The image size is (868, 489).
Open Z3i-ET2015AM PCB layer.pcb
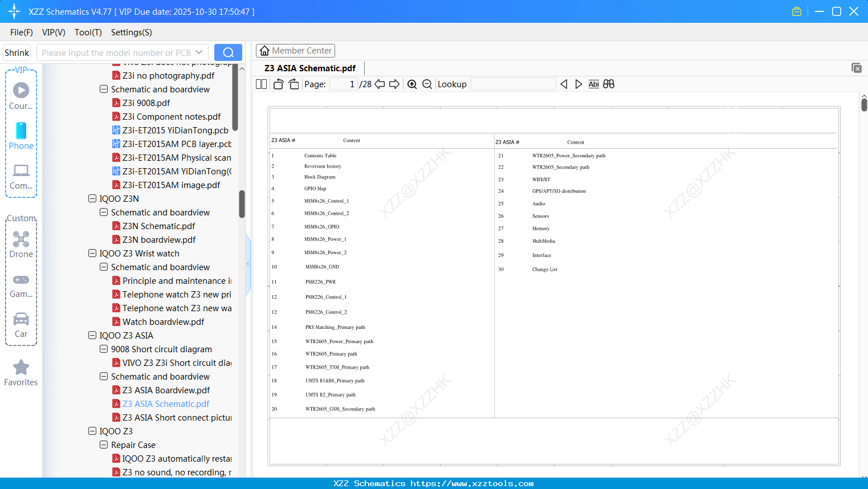pos(172,144)
